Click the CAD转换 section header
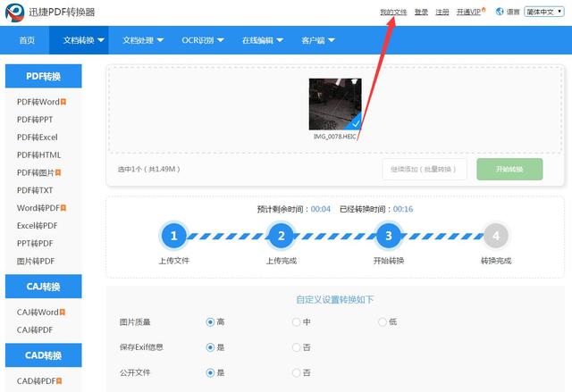 44,355
